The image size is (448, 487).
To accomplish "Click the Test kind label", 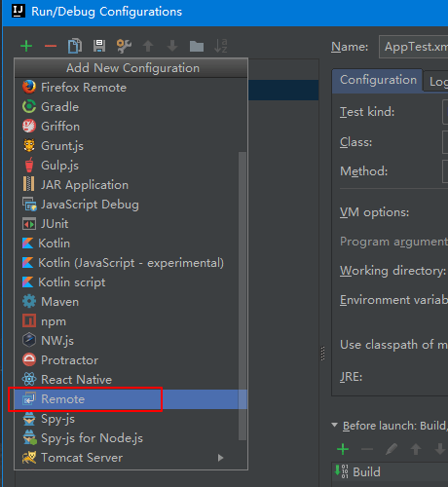I will pos(367,112).
